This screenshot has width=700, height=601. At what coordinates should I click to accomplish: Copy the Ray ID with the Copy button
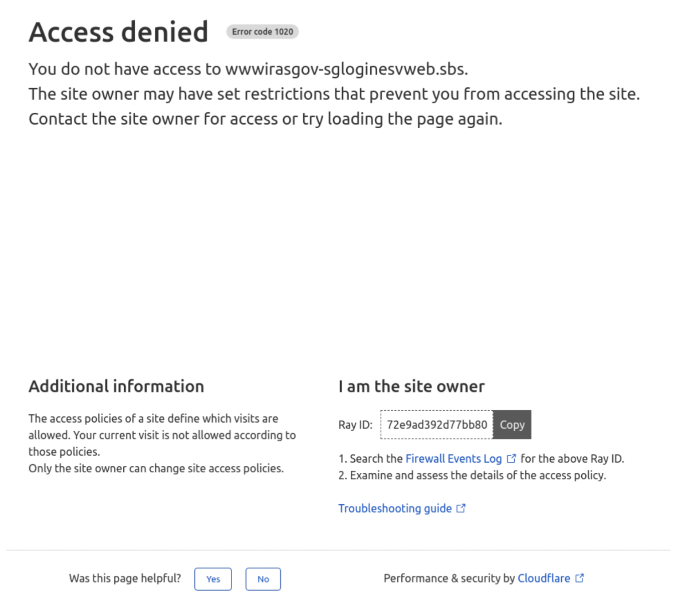pos(512,425)
